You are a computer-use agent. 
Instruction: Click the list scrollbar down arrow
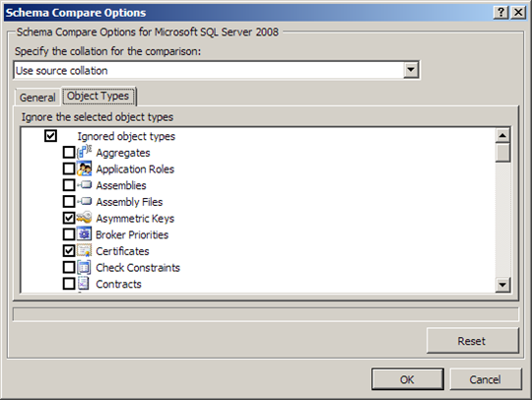502,285
